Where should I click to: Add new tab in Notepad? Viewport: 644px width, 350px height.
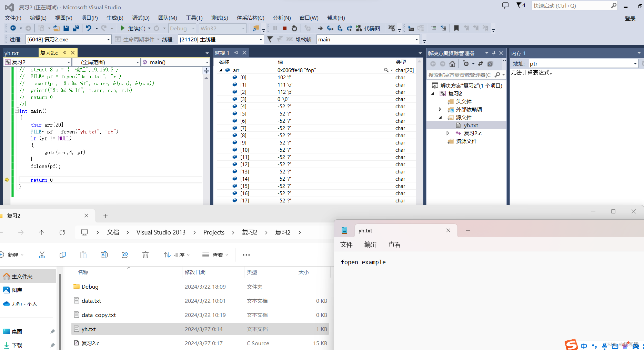[468, 231]
